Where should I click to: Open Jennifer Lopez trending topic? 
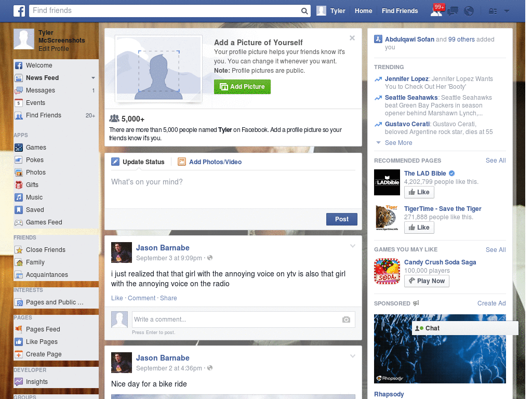406,79
